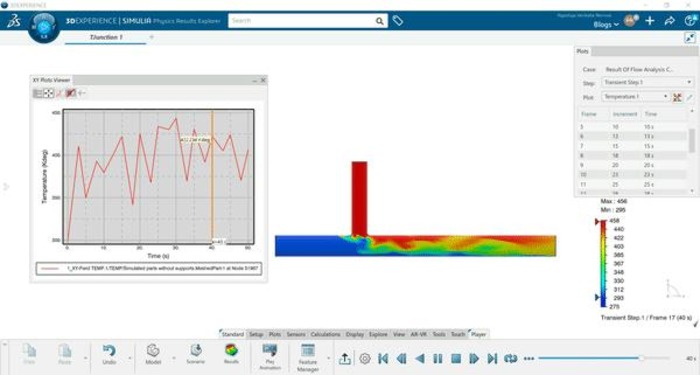Open animation settings gear icon
This screenshot has width=700, height=375.
click(x=365, y=358)
